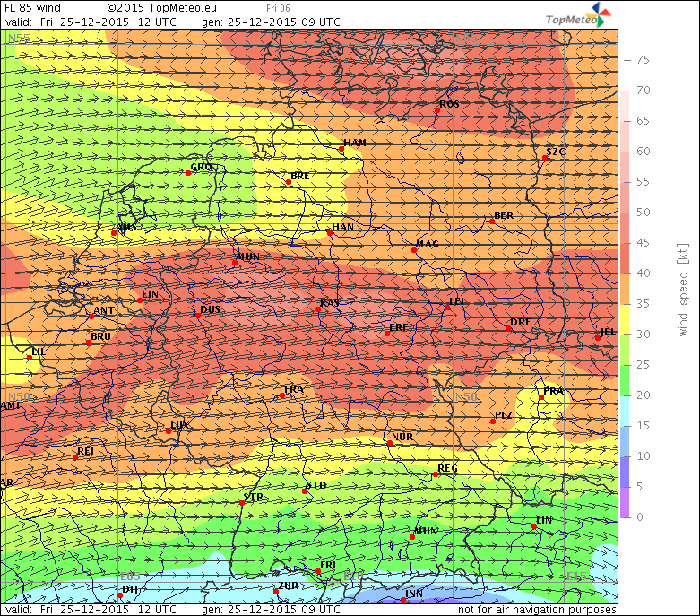Pick the DRE station marker
Image resolution: width=700 pixels, height=616 pixels.
click(x=508, y=328)
